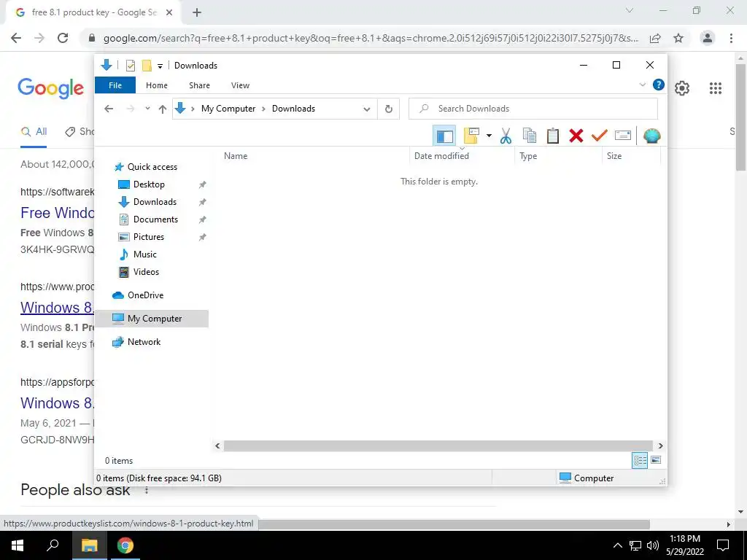
Task: Select Pictures in navigation pane
Action: click(149, 237)
